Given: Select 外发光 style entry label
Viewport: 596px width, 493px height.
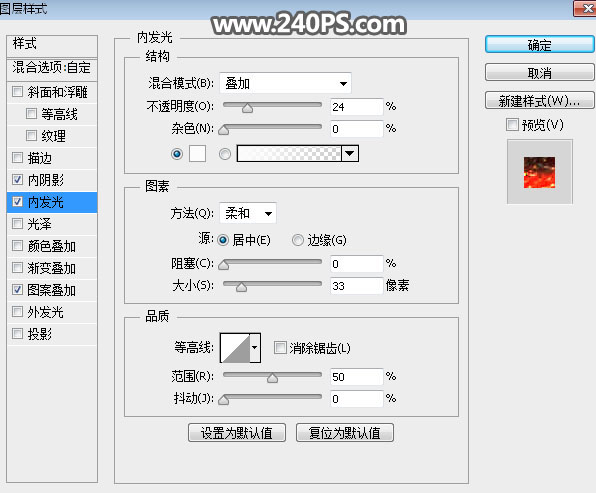Looking at the screenshot, I should coord(45,312).
